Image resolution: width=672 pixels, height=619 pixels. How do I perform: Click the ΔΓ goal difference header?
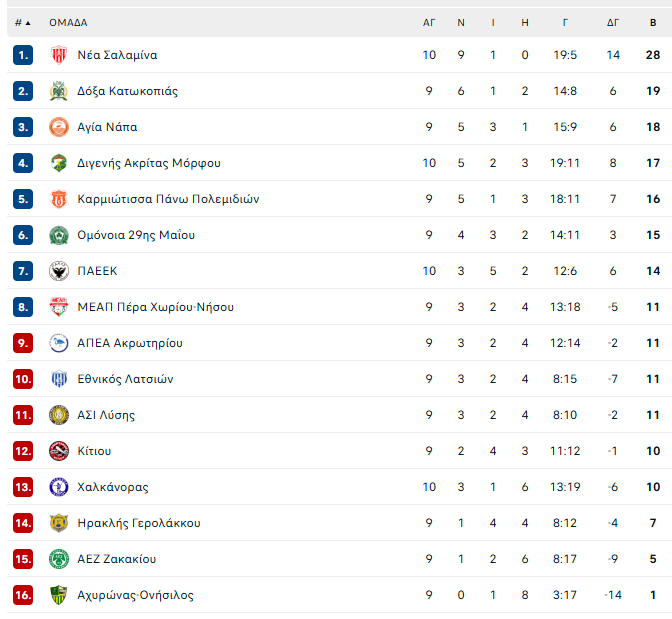tap(613, 22)
